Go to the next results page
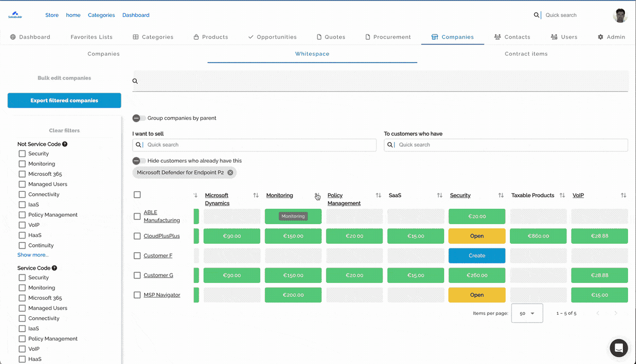 [x=615, y=313]
